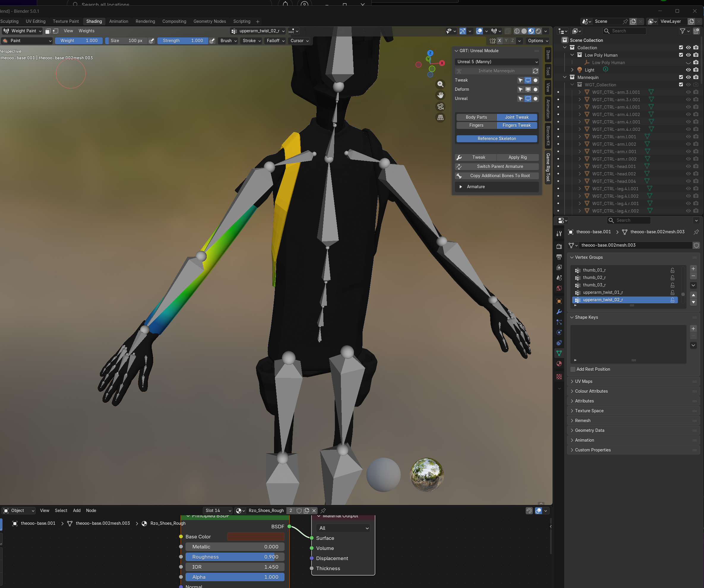Open the Modifiers wrench properties tab

pos(559,312)
